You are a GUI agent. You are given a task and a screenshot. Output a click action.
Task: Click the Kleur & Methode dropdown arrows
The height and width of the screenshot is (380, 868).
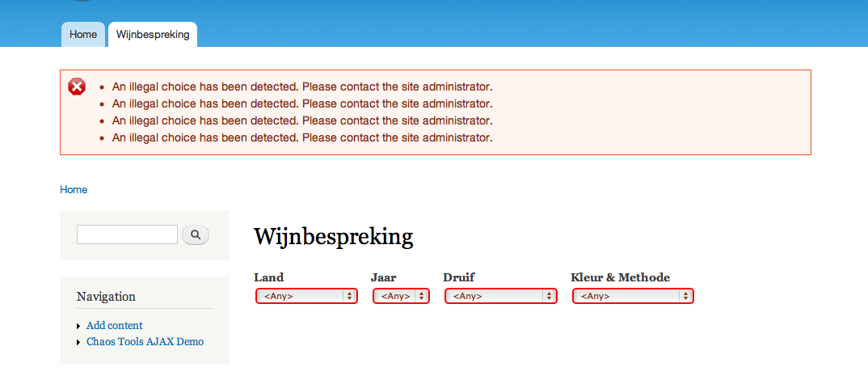(x=685, y=296)
